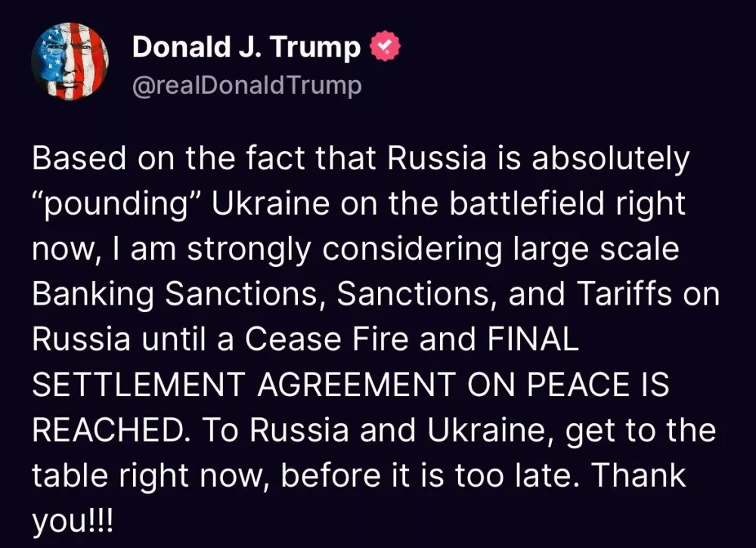Click the capitalized word "SETTLEMENT"
756x548 pixels.
(x=138, y=385)
